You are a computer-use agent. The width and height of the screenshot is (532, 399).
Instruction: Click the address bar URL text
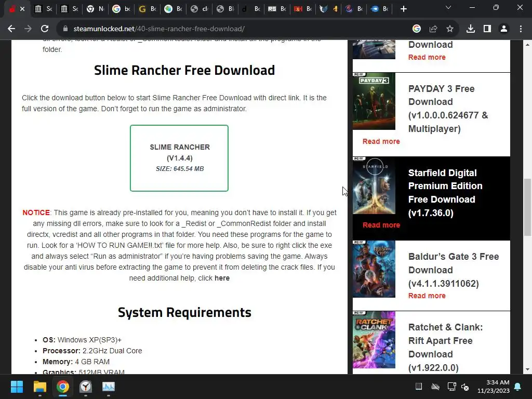159,29
